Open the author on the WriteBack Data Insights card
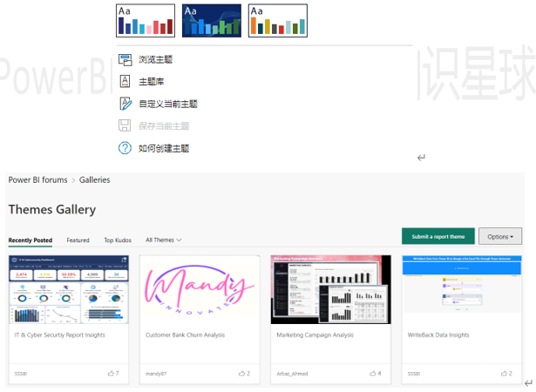Viewport: 536px width, 392px height. tap(414, 374)
